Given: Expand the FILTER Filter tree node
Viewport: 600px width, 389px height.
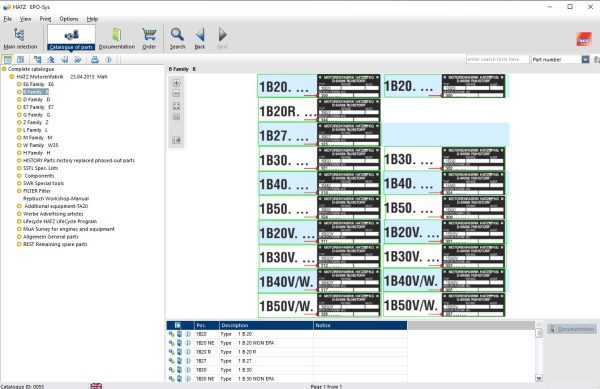Looking at the screenshot, I should pyautogui.click(x=19, y=191).
